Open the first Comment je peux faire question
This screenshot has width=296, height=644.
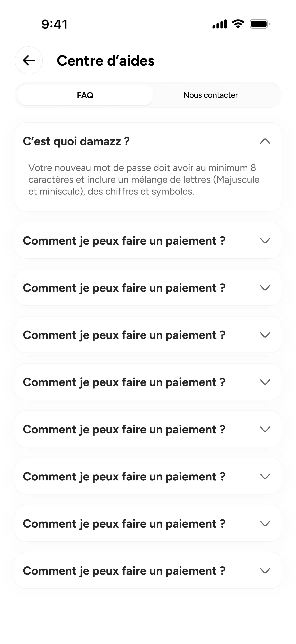(x=124, y=241)
